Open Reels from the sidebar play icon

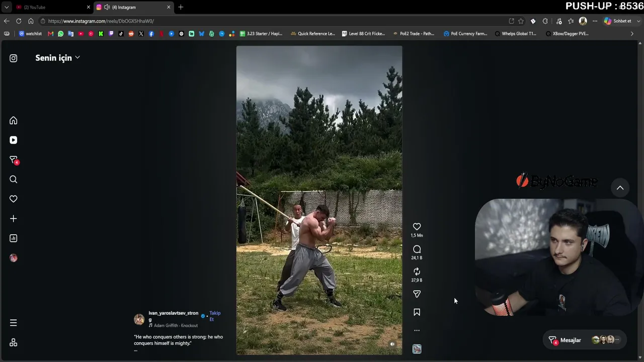click(x=14, y=140)
